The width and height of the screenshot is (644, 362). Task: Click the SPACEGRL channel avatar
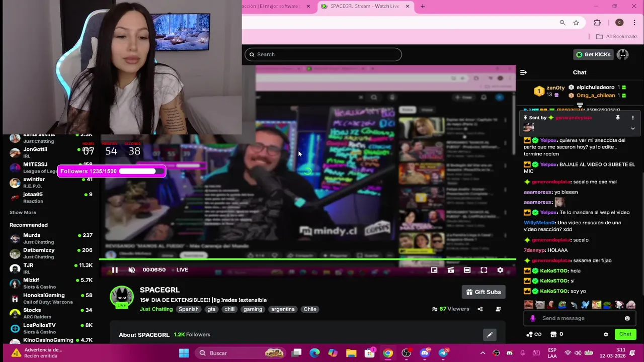122,297
